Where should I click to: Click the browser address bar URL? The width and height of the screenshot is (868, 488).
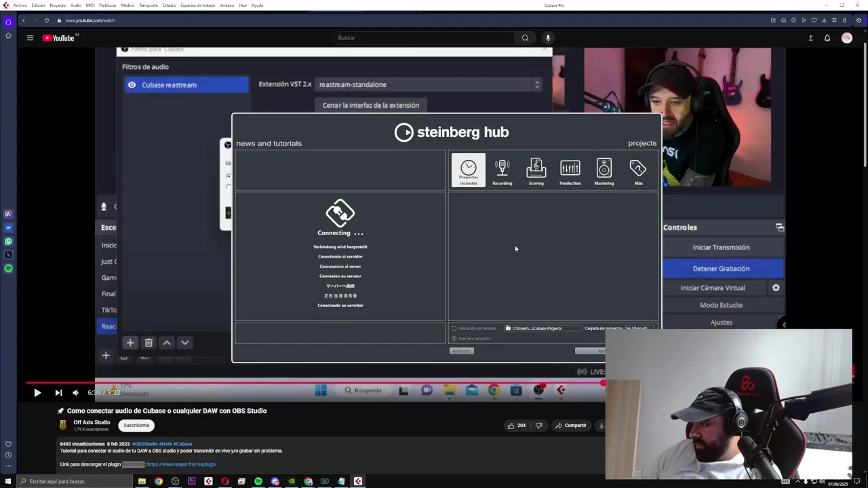click(90, 20)
